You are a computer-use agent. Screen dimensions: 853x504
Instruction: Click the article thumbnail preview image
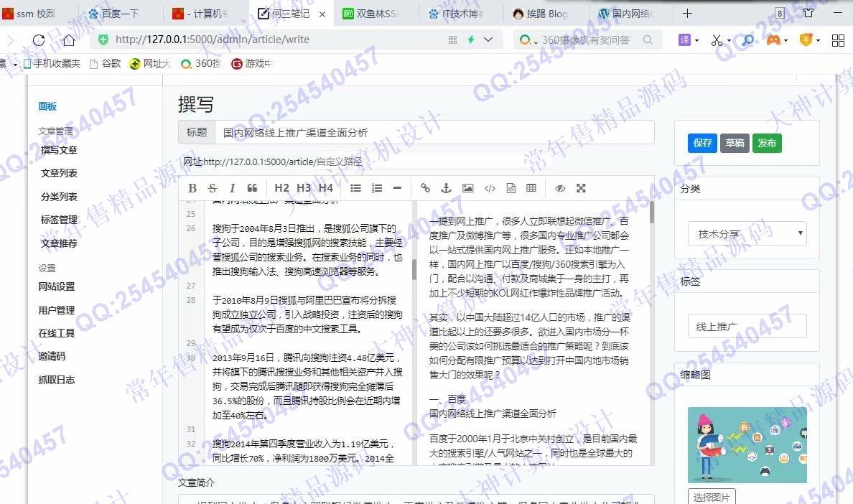(x=747, y=444)
